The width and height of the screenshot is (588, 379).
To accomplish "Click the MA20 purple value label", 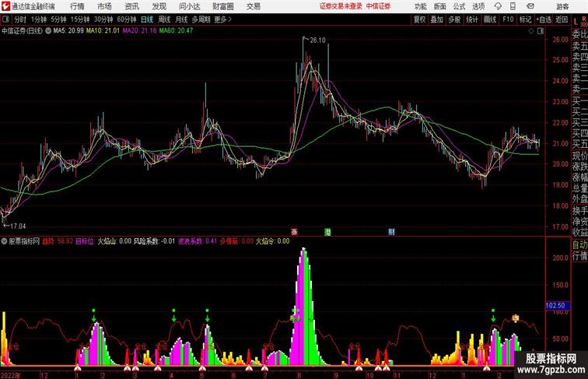I will (139, 31).
